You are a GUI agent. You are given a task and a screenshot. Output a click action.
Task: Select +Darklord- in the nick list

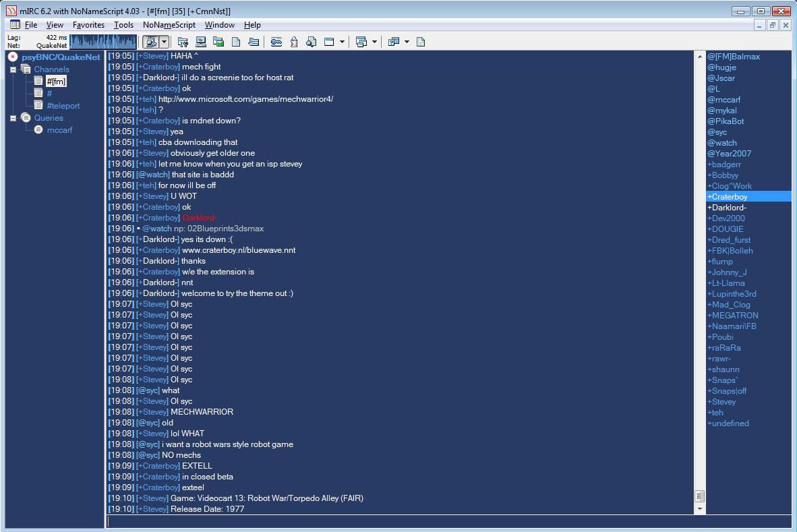[x=727, y=207]
